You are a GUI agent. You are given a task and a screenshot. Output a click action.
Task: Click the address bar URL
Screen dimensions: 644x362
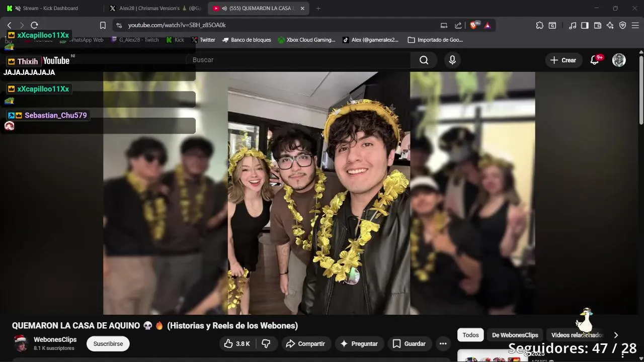(177, 25)
